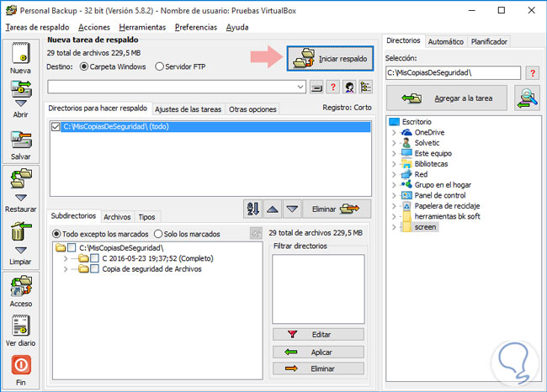Expand the screen folder node
Viewport: 547px width, 392px height.
coord(394,227)
